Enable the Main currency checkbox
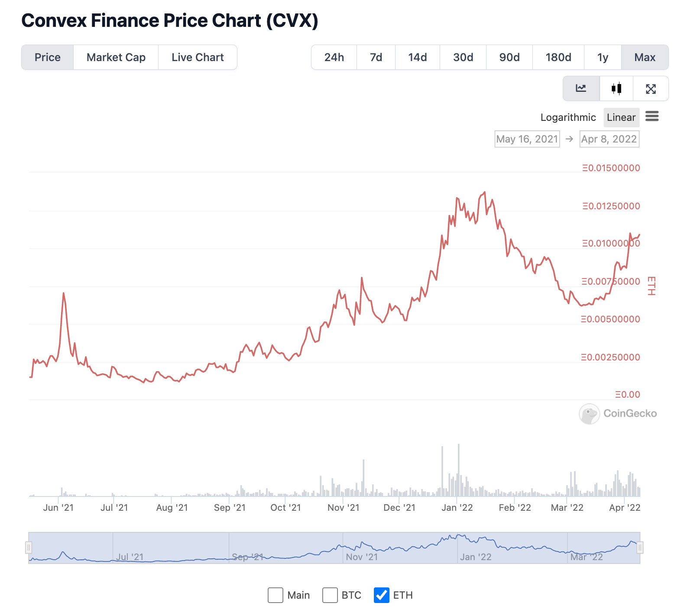681x616 pixels. pos(276,595)
